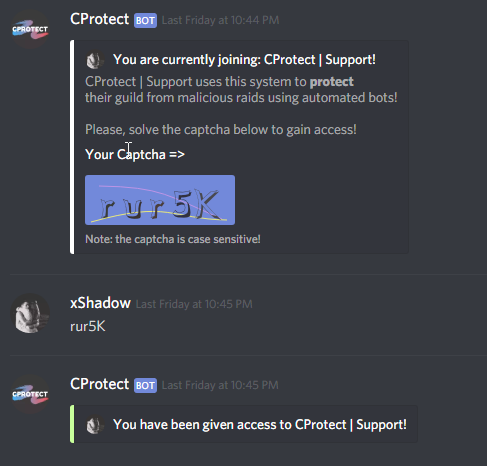
Task: Click the top CProtect bot avatar
Action: (x=30, y=30)
